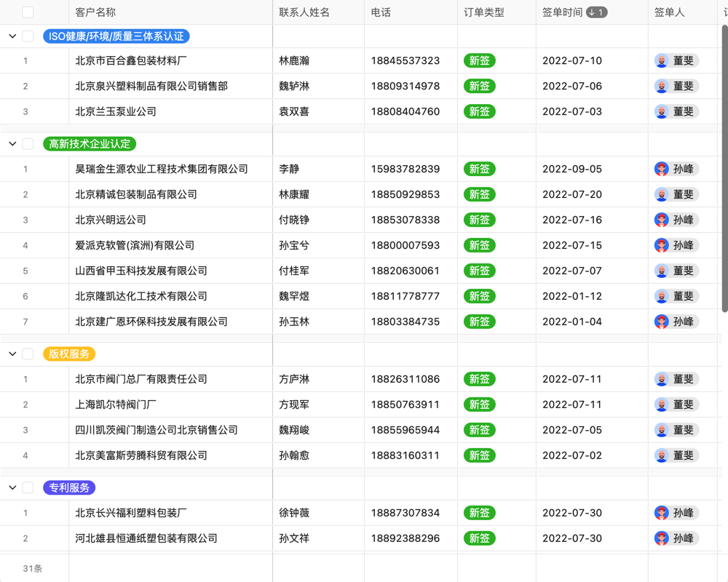
Task: Click 孙峰's avatar beside 昊瑞金生源农业 company row
Action: (661, 169)
